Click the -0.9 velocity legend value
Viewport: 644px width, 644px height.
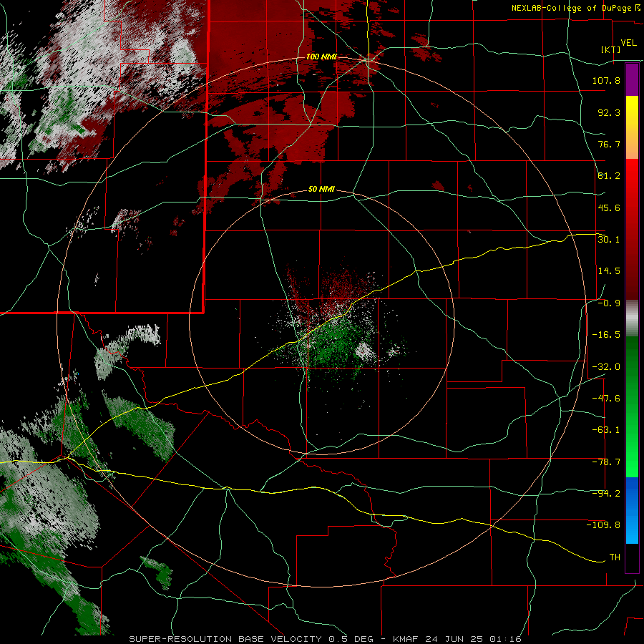tap(609, 303)
